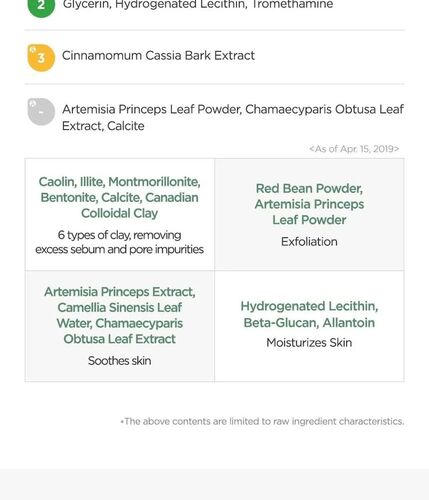Select Cinnamomum Cassia Bark Extract text
Viewport: 429px width, 500px height.
point(158,55)
